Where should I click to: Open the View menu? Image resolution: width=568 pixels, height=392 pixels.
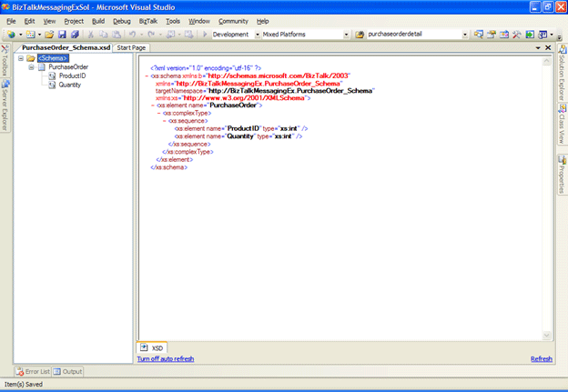coord(49,21)
